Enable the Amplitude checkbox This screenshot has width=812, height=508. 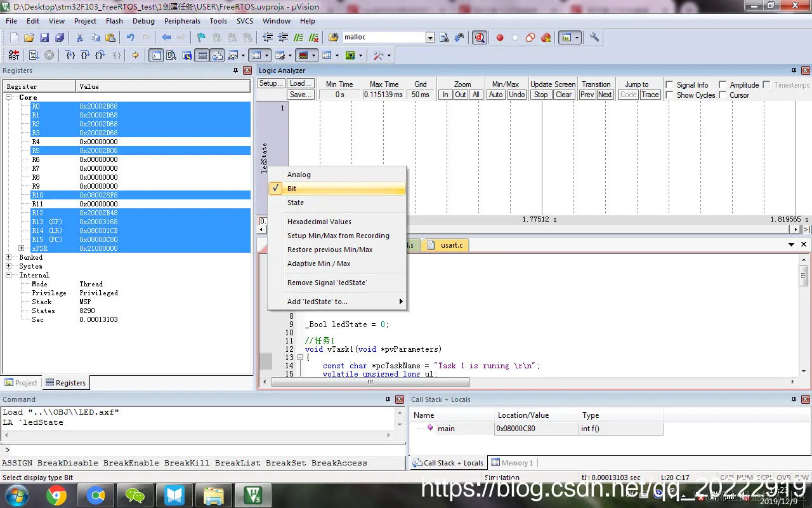click(x=723, y=84)
